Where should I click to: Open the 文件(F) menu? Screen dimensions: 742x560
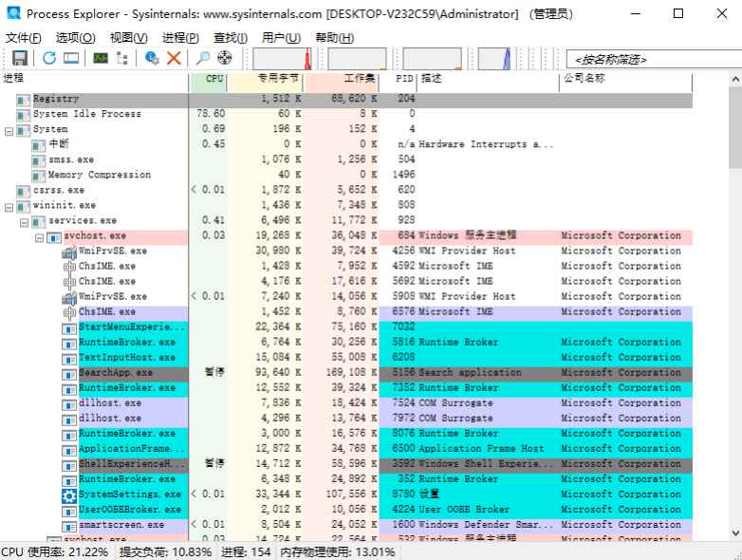(23, 37)
